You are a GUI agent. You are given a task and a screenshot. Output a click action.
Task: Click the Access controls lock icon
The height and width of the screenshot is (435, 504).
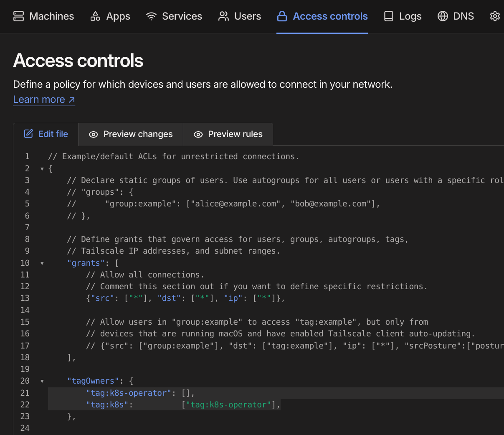point(282,16)
